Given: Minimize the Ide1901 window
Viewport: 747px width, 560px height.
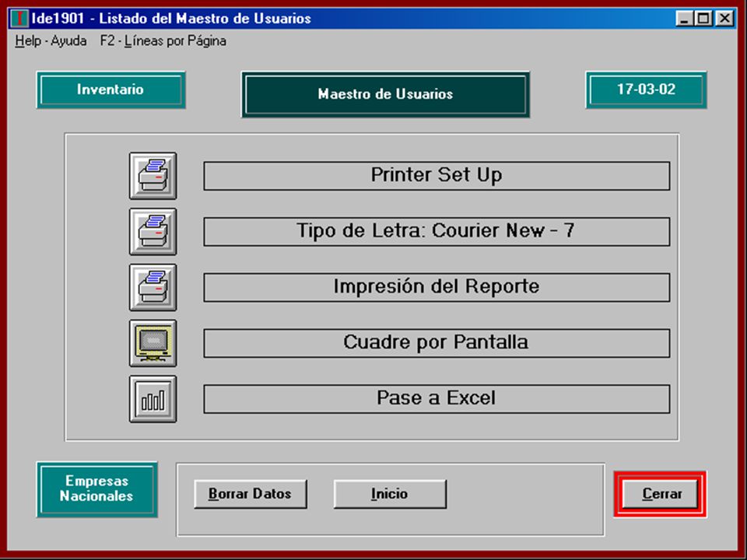Looking at the screenshot, I should 685,19.
